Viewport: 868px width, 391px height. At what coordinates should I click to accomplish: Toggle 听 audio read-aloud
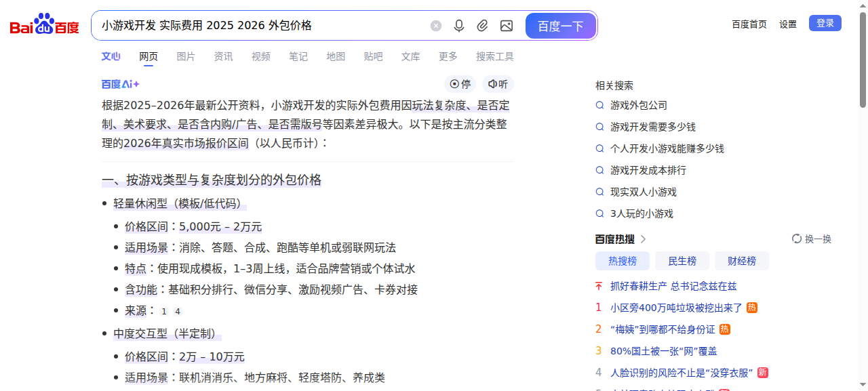(x=498, y=84)
